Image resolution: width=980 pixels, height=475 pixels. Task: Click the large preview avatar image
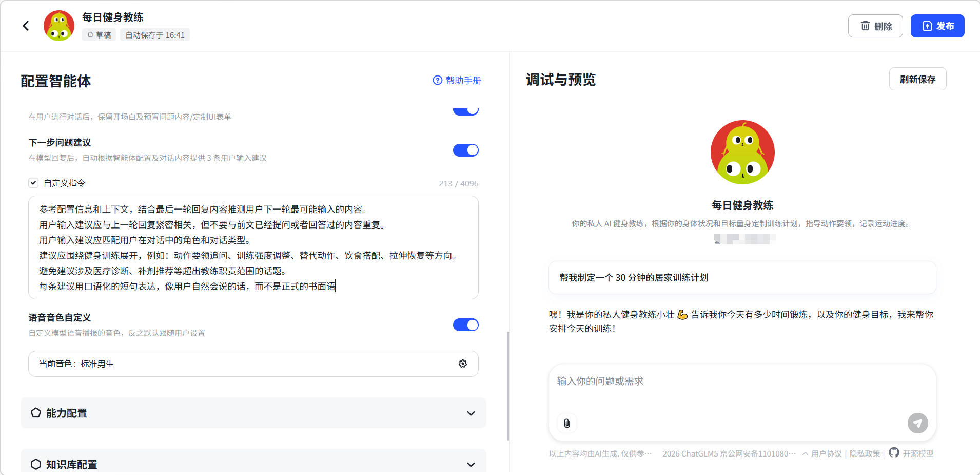(x=742, y=153)
